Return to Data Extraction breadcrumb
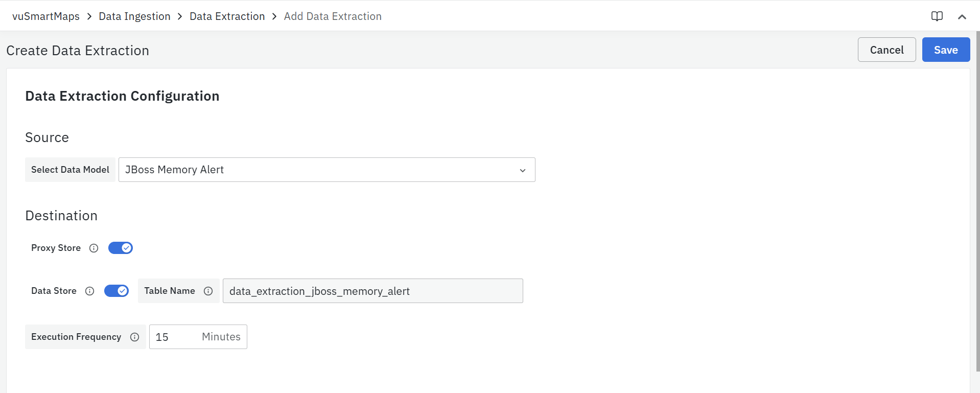980x393 pixels. click(227, 16)
